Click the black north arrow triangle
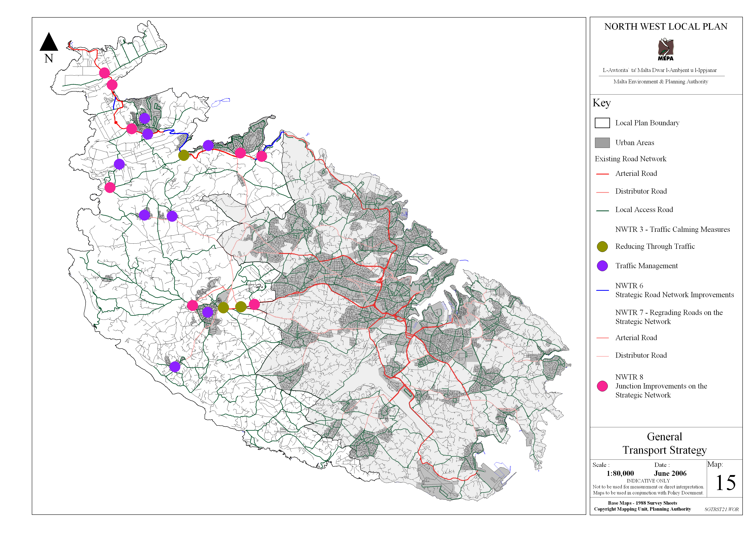This screenshot has width=756, height=534. click(x=49, y=41)
